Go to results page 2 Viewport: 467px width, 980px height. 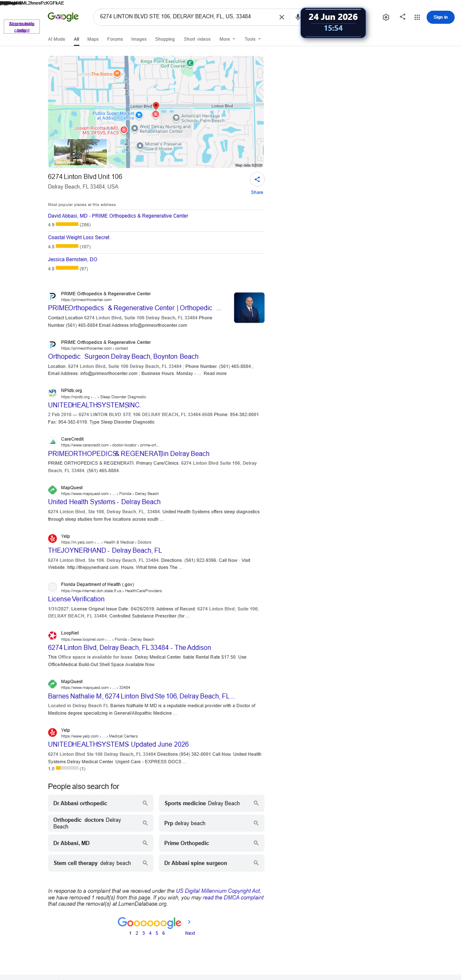coord(137,933)
